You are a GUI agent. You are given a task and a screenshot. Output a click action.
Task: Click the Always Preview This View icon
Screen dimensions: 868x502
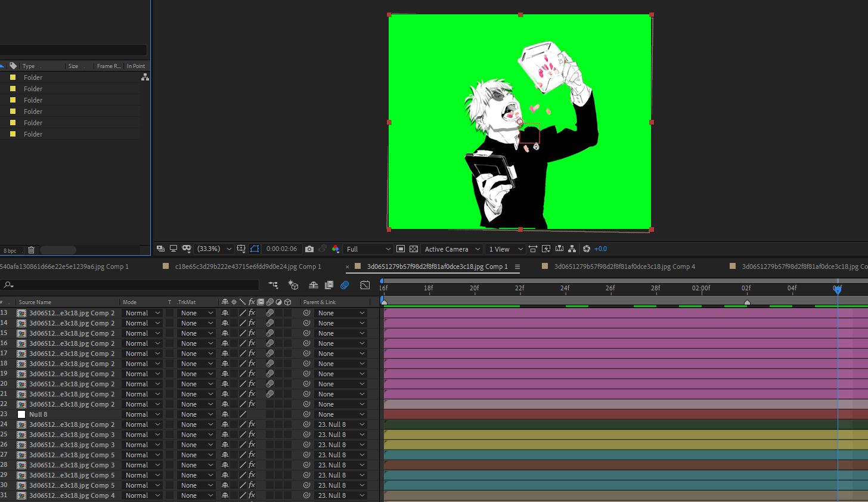click(160, 249)
